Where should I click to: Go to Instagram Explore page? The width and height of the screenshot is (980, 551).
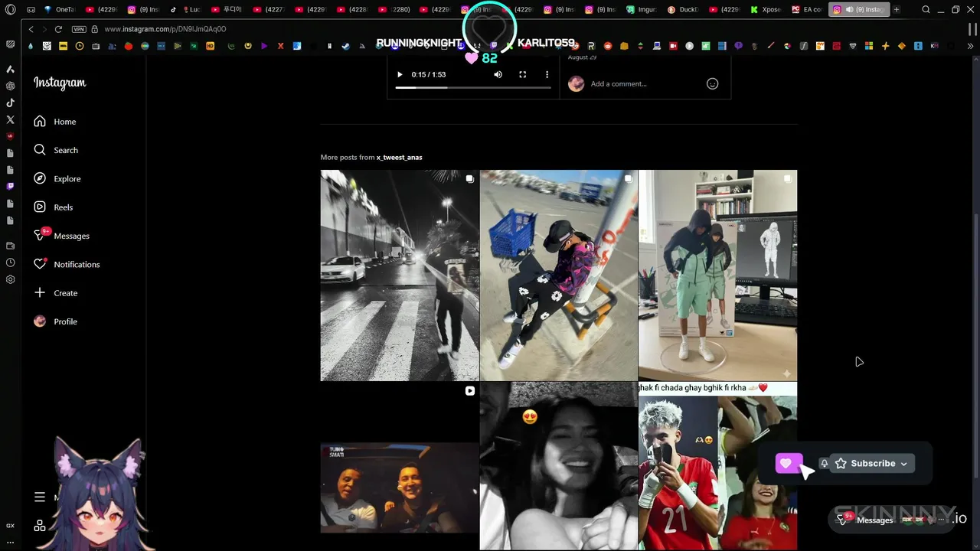(57, 178)
